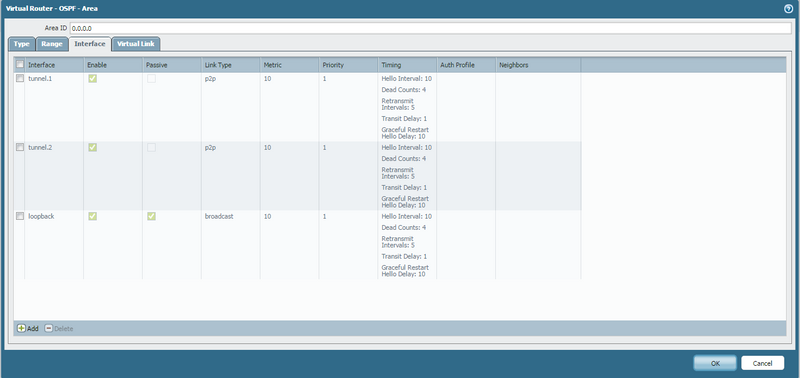This screenshot has height=378, width=800.
Task: Switch to the Type tab
Action: [21, 44]
